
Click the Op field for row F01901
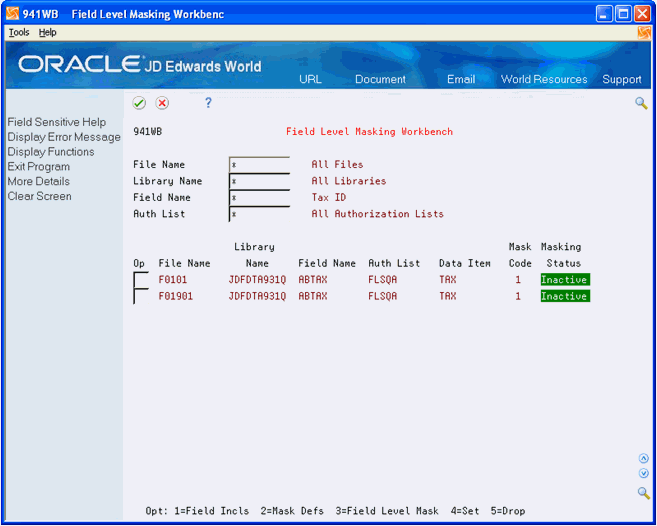(141, 296)
